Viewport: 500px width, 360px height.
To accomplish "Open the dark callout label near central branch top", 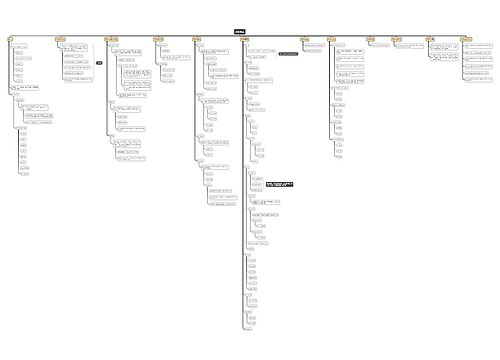I will coord(288,54).
